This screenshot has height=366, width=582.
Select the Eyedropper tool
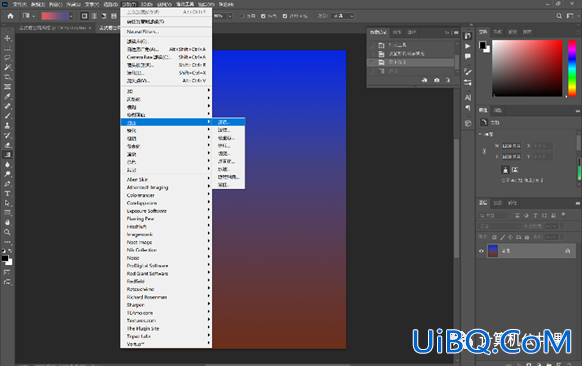(7, 97)
